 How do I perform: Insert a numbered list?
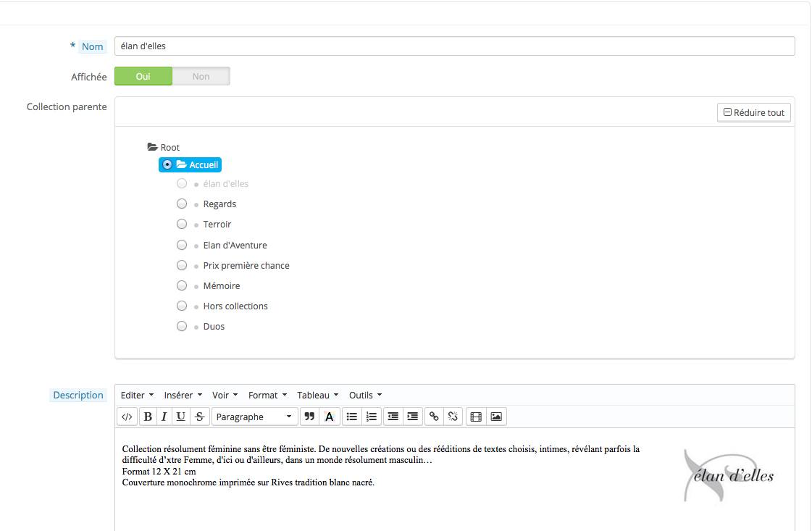click(372, 417)
